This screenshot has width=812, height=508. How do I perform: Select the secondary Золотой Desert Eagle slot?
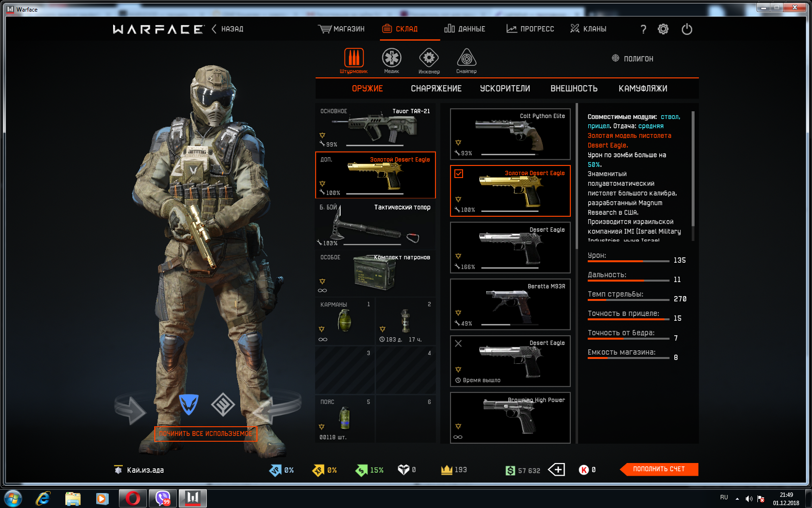(375, 175)
